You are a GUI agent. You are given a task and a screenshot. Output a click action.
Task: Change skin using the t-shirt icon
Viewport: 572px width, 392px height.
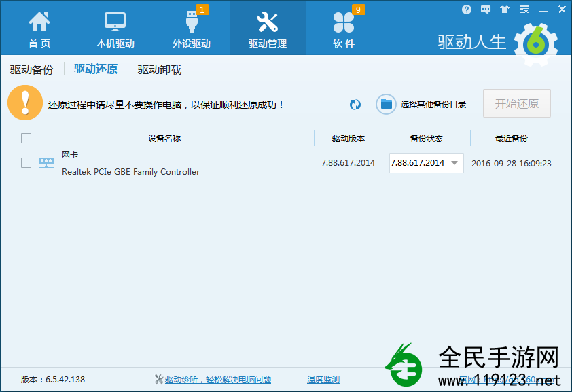click(503, 9)
